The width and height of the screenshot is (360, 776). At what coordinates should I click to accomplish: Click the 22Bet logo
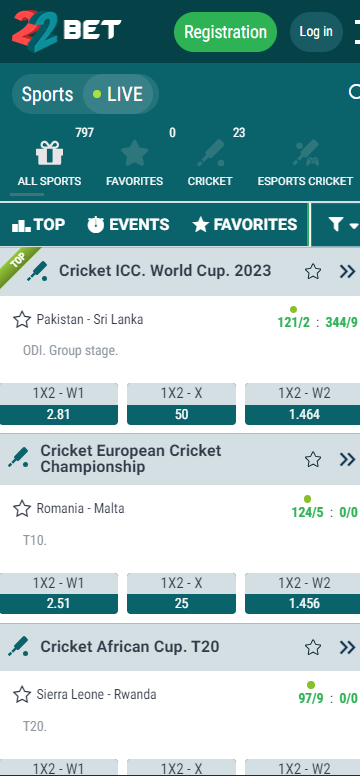[66, 31]
